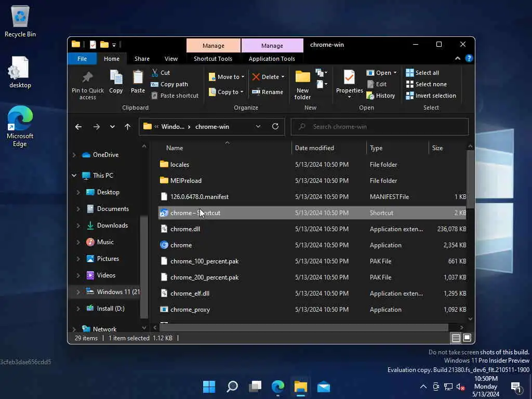Expand the Downloads tree node
This screenshot has width=532, height=399.
point(78,225)
